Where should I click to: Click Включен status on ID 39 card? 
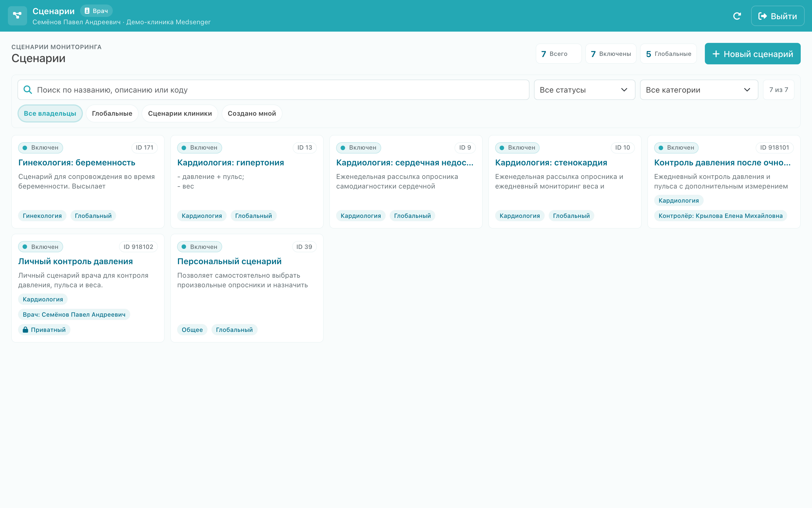click(x=200, y=247)
